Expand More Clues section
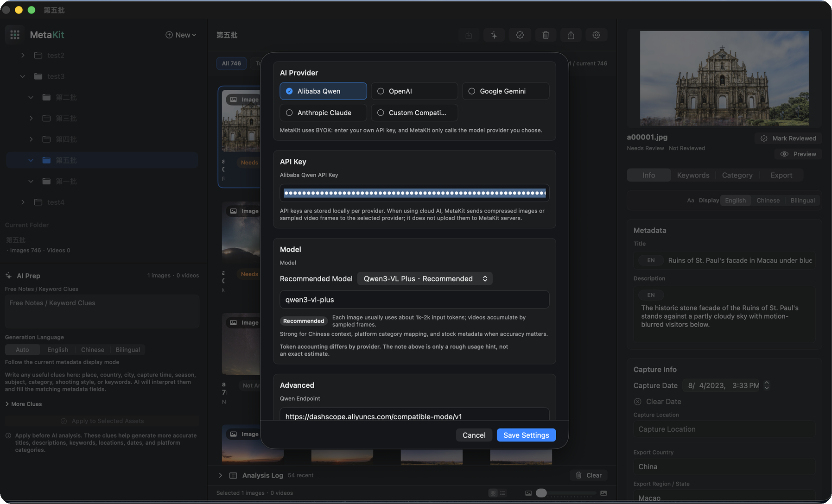This screenshot has height=504, width=832. (x=23, y=404)
